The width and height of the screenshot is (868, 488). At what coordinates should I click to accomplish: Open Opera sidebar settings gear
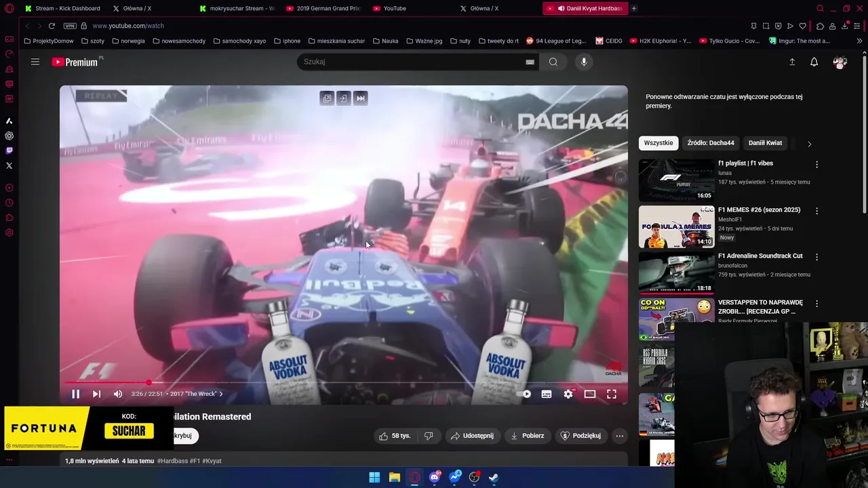pyautogui.click(x=9, y=232)
